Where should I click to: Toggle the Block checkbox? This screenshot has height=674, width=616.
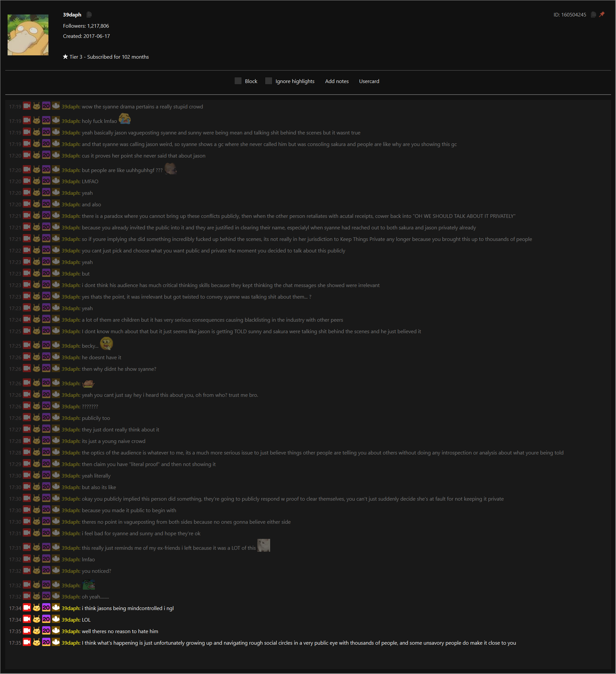tap(238, 81)
